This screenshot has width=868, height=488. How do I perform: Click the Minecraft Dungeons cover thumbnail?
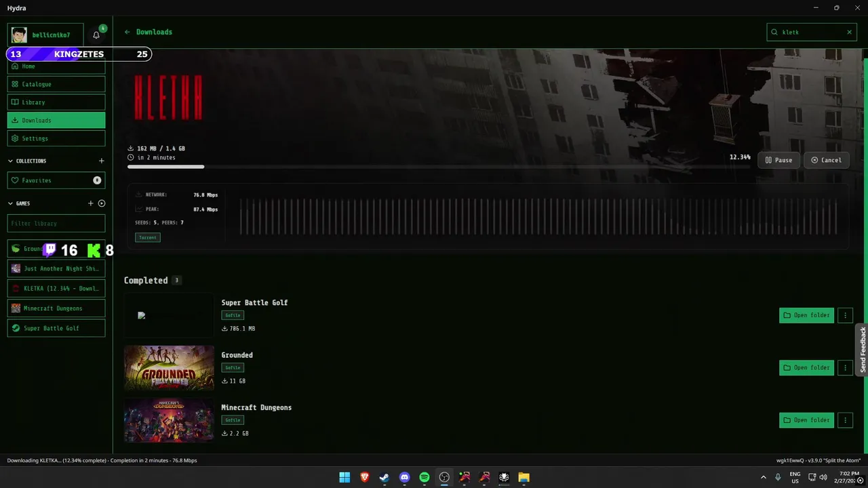pos(169,420)
